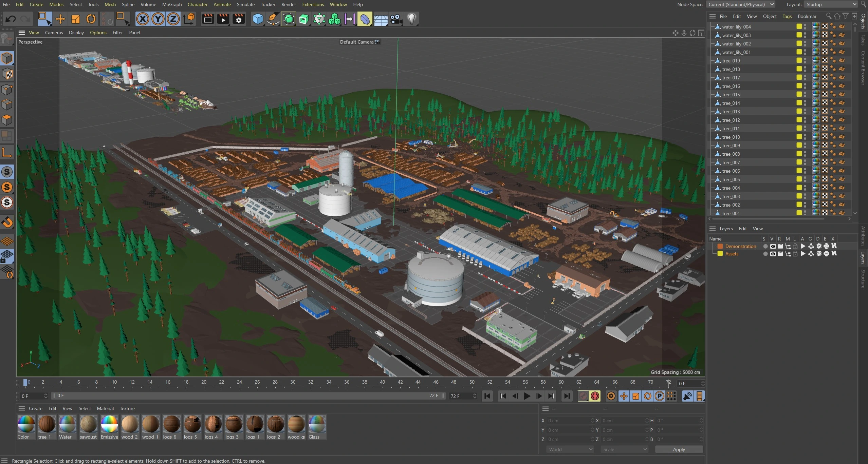
Task: Play the animation forwards
Action: click(527, 396)
